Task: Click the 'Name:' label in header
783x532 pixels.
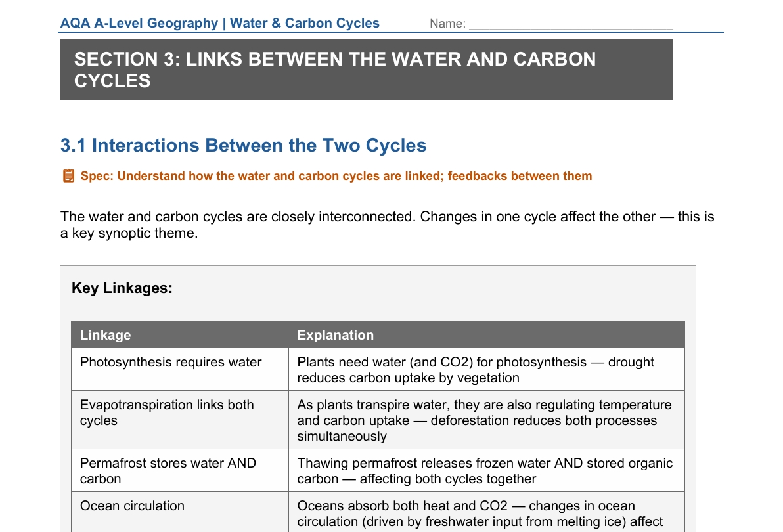Action: pos(447,24)
